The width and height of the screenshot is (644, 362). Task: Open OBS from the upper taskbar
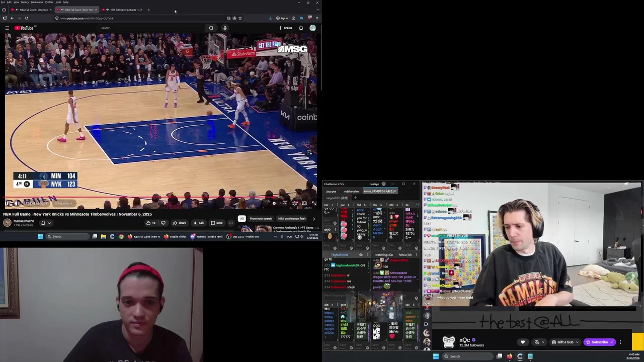coord(244,236)
